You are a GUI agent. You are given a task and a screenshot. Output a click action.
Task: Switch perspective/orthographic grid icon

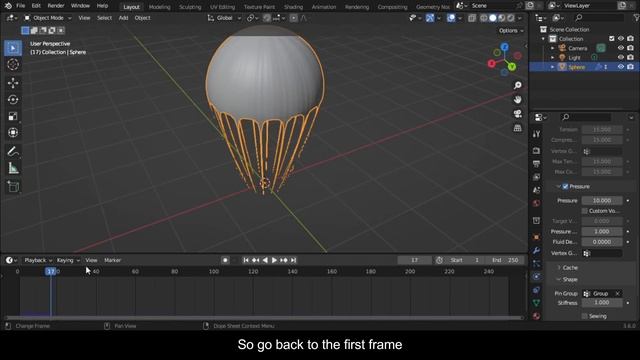point(518,128)
